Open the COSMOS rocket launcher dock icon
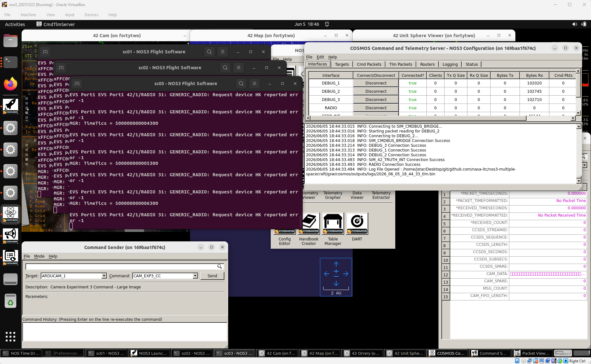This screenshot has width=591, height=364. click(10, 106)
